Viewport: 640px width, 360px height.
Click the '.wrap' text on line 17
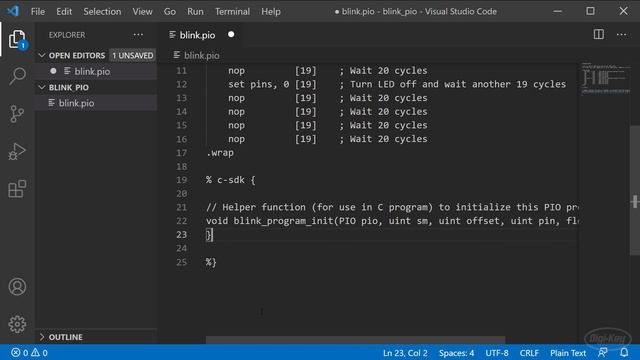[220, 153]
